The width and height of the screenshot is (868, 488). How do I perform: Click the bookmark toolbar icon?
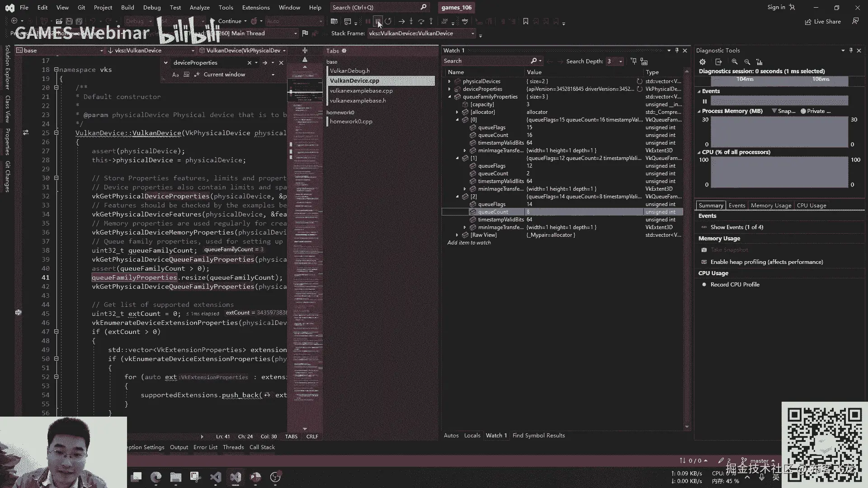(525, 21)
